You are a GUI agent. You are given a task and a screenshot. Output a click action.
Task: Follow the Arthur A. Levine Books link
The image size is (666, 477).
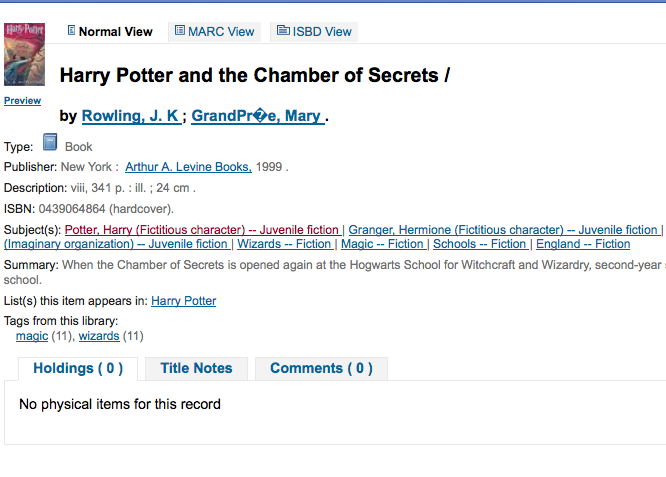(188, 167)
